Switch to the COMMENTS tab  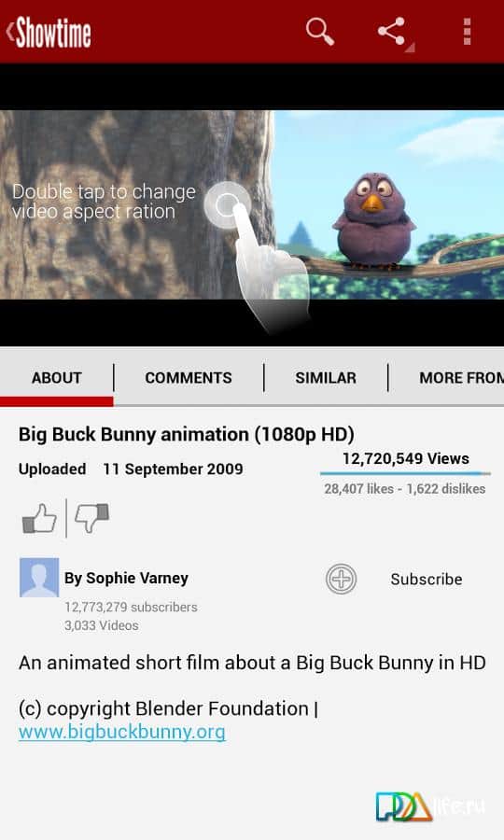point(189,378)
